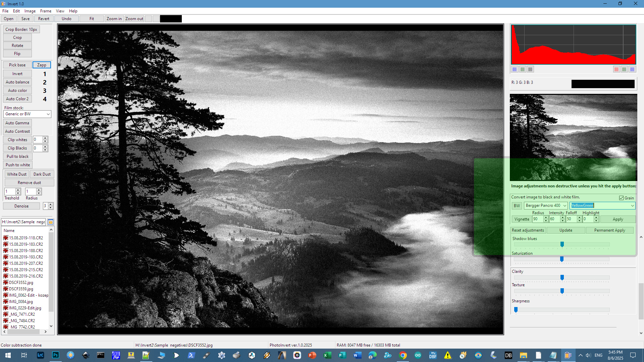Open PowerShell from taskbar

191,355
